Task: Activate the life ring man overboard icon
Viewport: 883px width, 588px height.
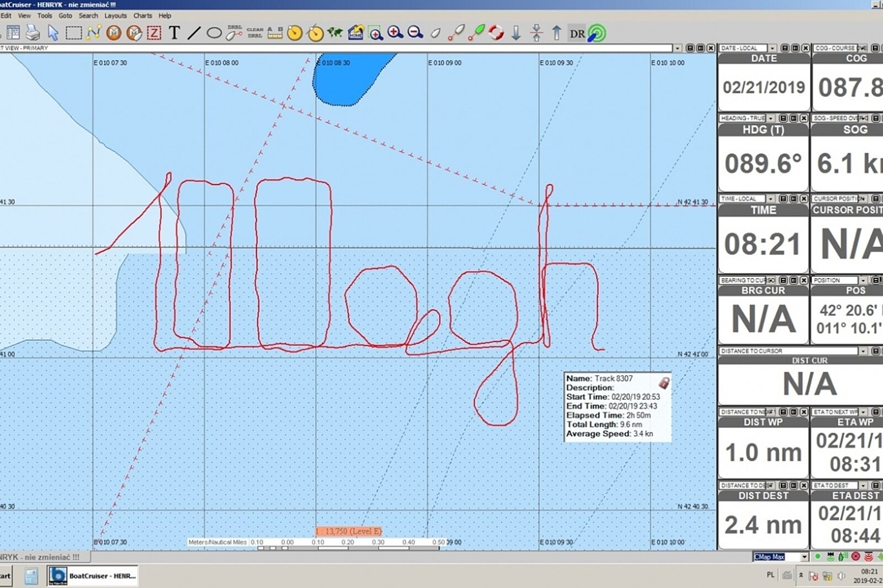Action: point(496,33)
